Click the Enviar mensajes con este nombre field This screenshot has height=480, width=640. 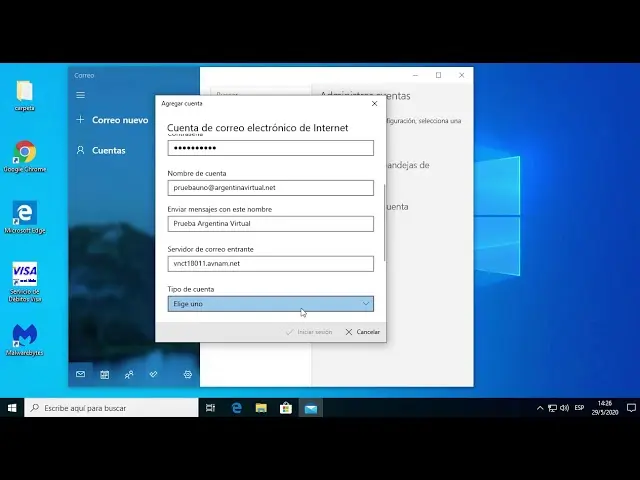coord(271,224)
